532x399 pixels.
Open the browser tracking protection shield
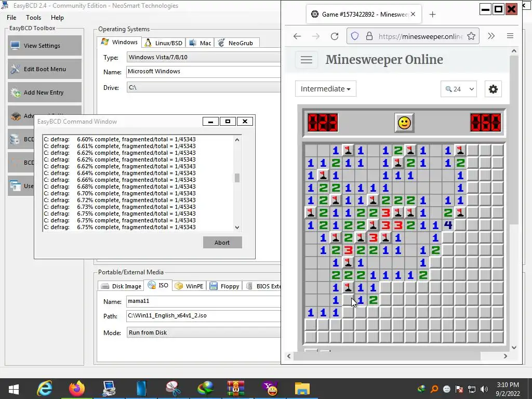(354, 36)
